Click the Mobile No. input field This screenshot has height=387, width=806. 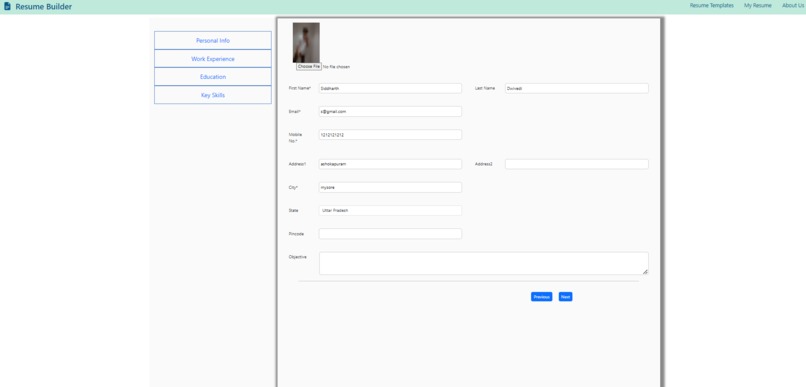point(390,135)
